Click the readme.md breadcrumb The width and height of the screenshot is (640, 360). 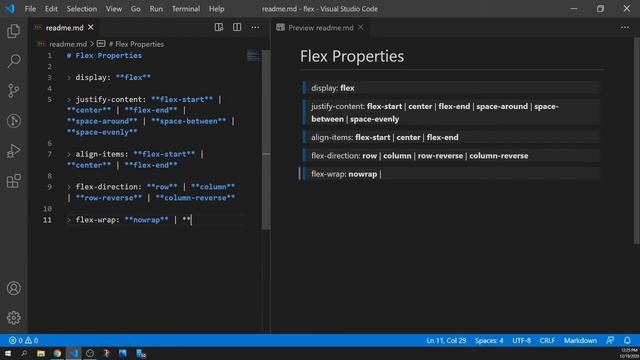68,44
